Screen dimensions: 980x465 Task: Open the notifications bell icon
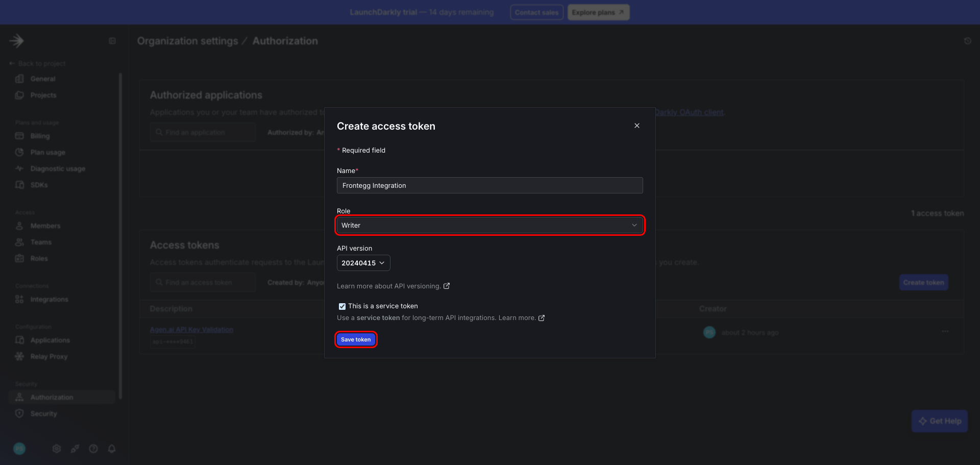[112, 449]
